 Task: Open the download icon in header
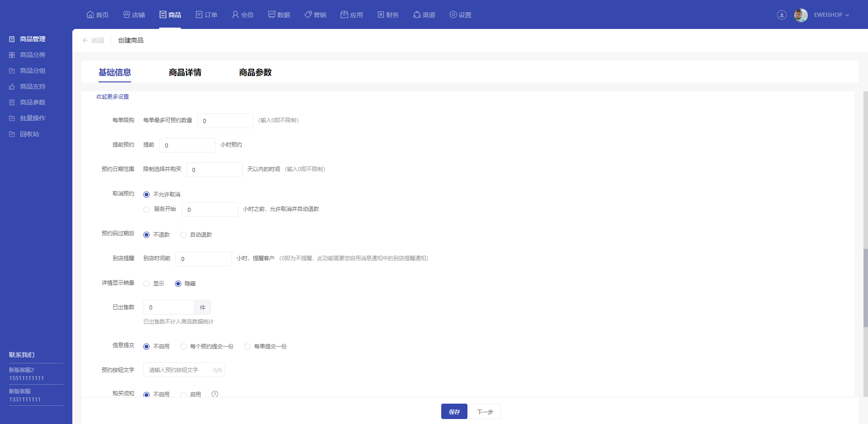(782, 15)
